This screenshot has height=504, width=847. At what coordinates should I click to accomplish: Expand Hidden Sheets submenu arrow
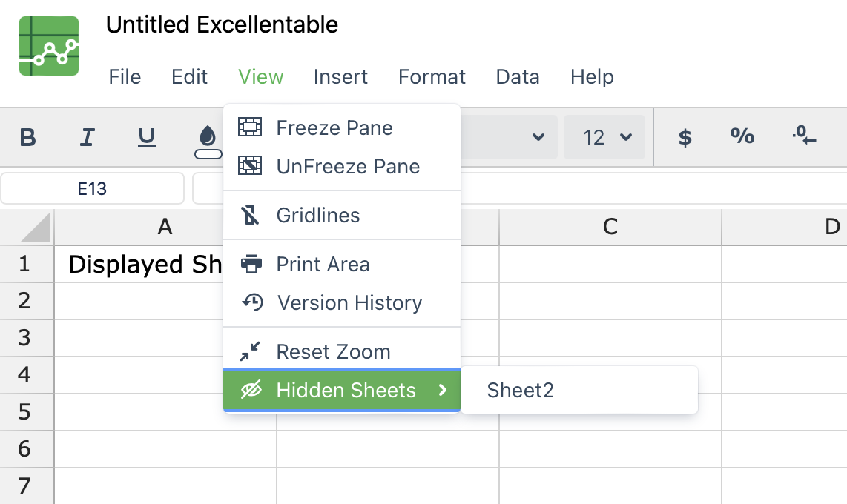(443, 390)
